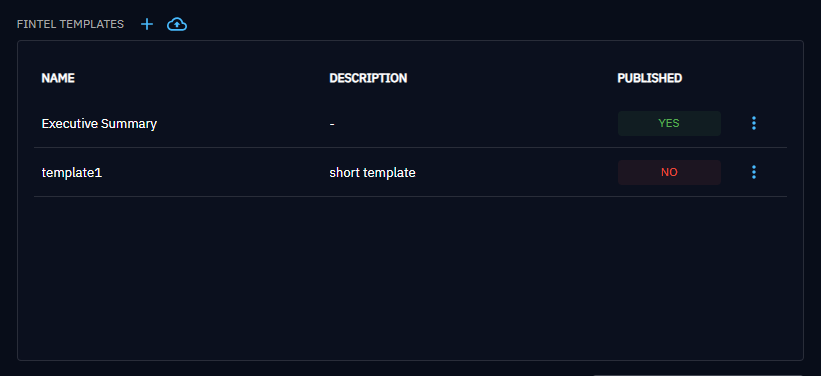Sort by the NAME column header
The width and height of the screenshot is (821, 376).
pyautogui.click(x=58, y=78)
